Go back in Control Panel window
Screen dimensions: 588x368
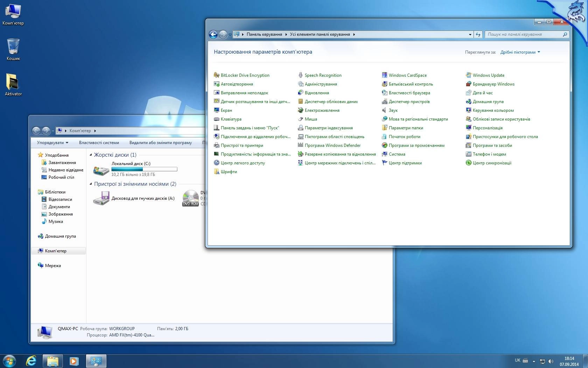point(213,34)
